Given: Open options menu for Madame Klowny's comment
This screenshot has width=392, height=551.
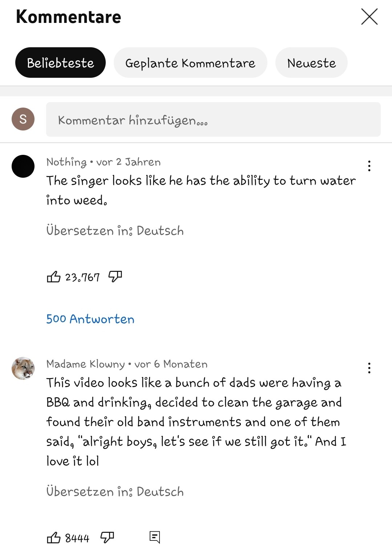Looking at the screenshot, I should 369,368.
